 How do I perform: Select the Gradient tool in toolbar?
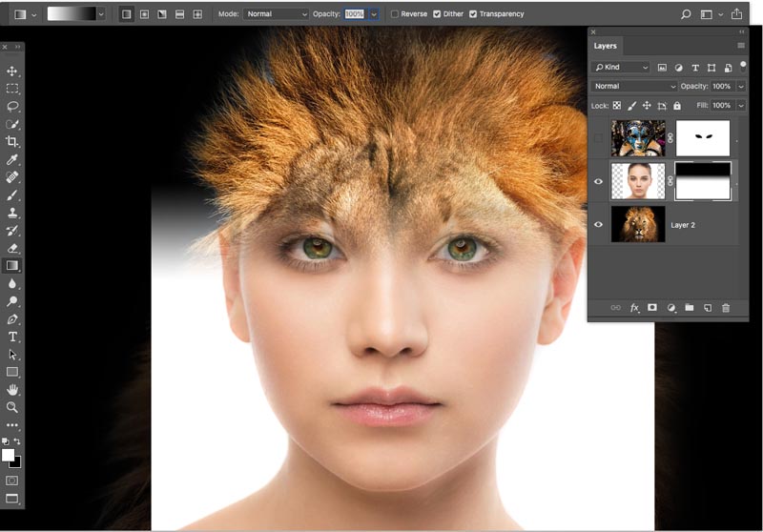coord(12,265)
